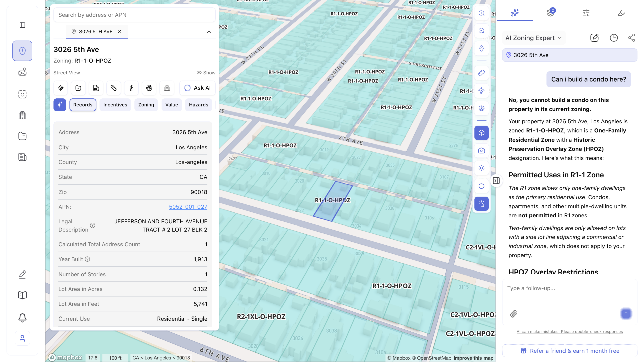Click the save report icon in property toolbar
Image resolution: width=644 pixels, height=362 pixels.
tap(96, 88)
